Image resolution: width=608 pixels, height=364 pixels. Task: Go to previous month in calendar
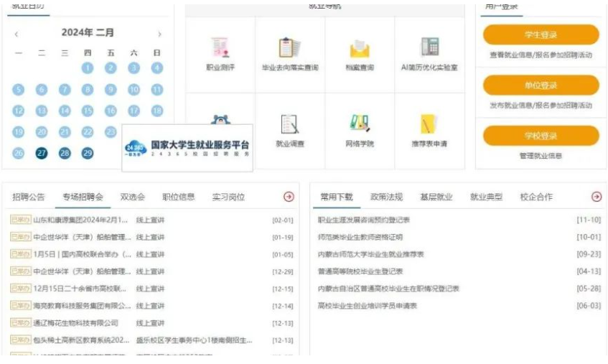(17, 34)
